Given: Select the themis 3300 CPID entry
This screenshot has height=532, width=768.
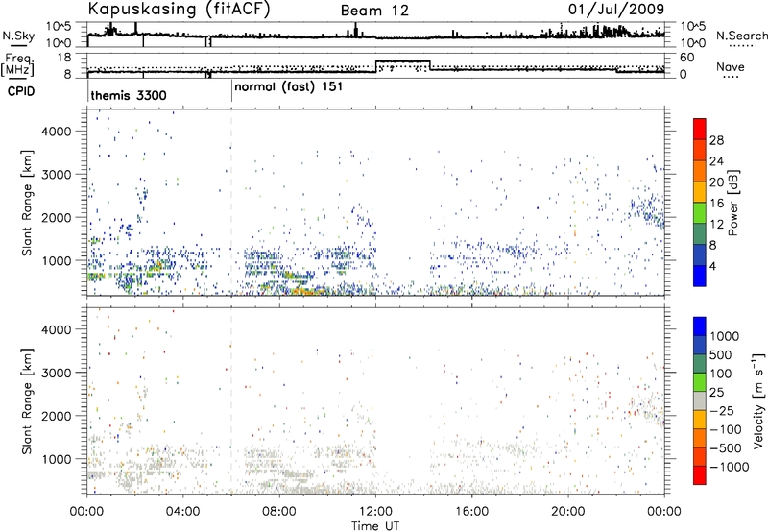Looking at the screenshot, I should [x=129, y=95].
